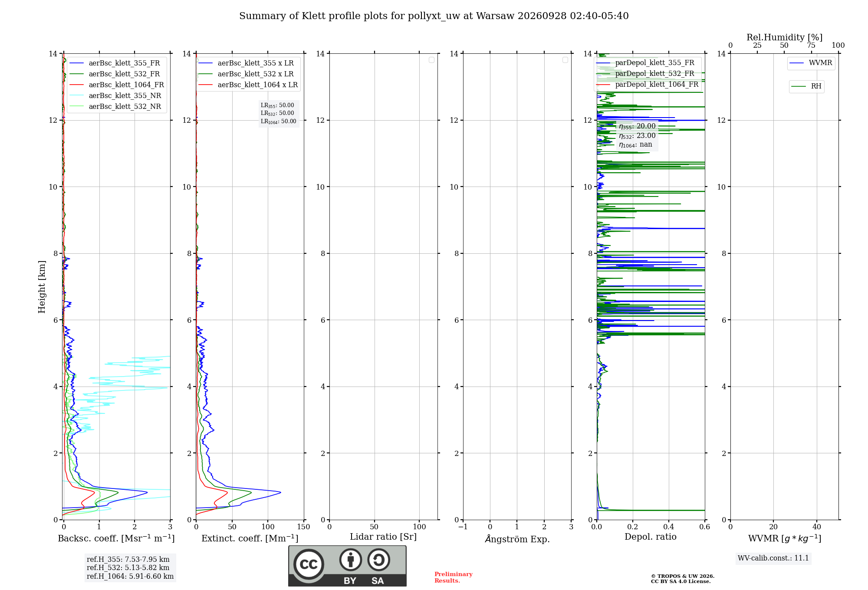This screenshot has width=868, height=590.
Task: Click the CC BY SA 4.0 License text
Action: tap(681, 581)
